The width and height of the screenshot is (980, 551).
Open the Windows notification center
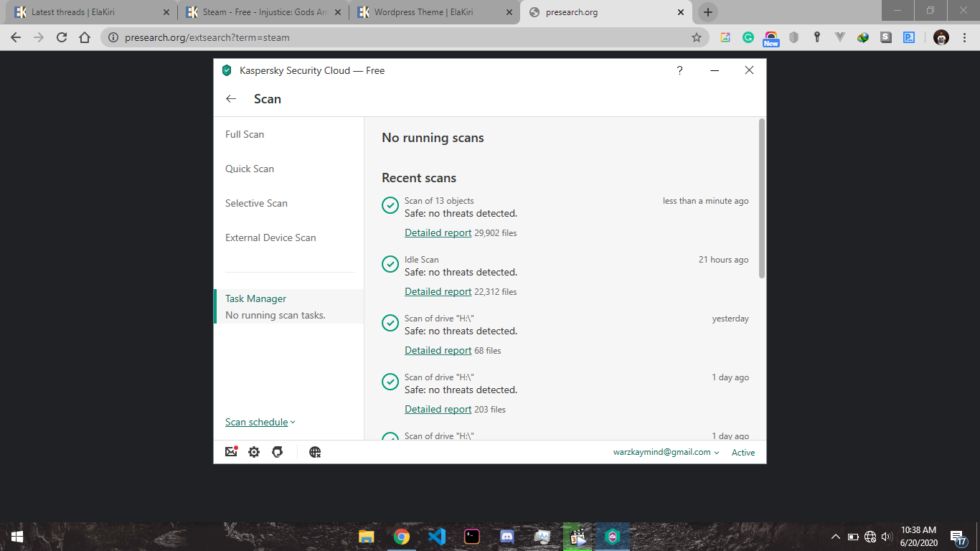[x=958, y=537]
